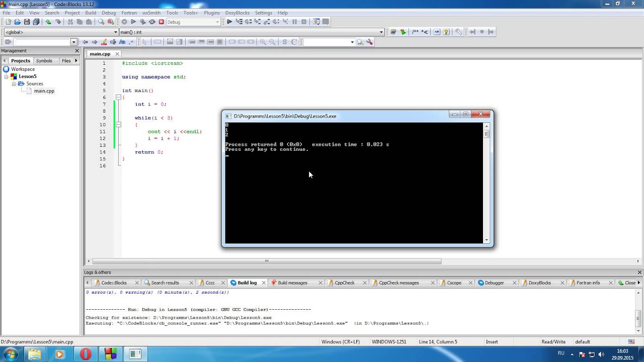The width and height of the screenshot is (644, 362).
Task: Collapse the Sources folder node
Action: [x=14, y=83]
